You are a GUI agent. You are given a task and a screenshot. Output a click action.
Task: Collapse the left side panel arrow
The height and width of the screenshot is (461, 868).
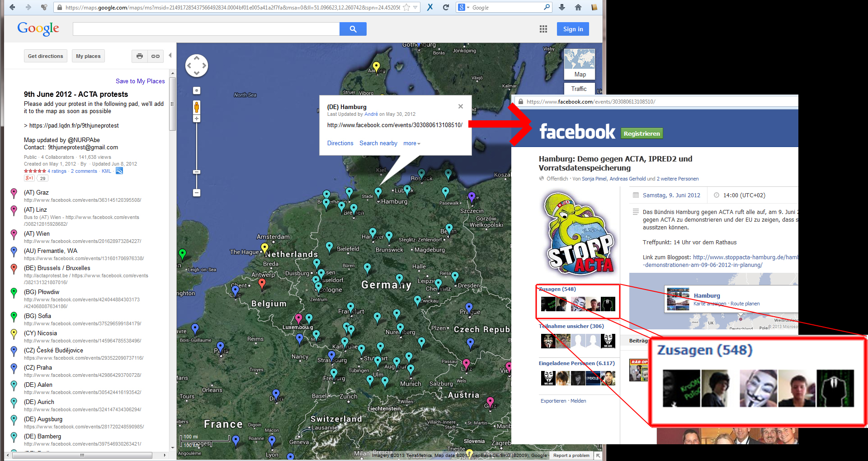170,55
